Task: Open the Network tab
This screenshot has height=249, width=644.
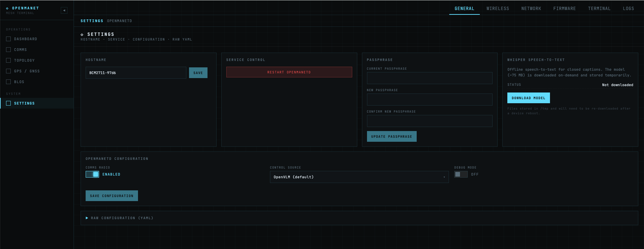Action: click(531, 9)
